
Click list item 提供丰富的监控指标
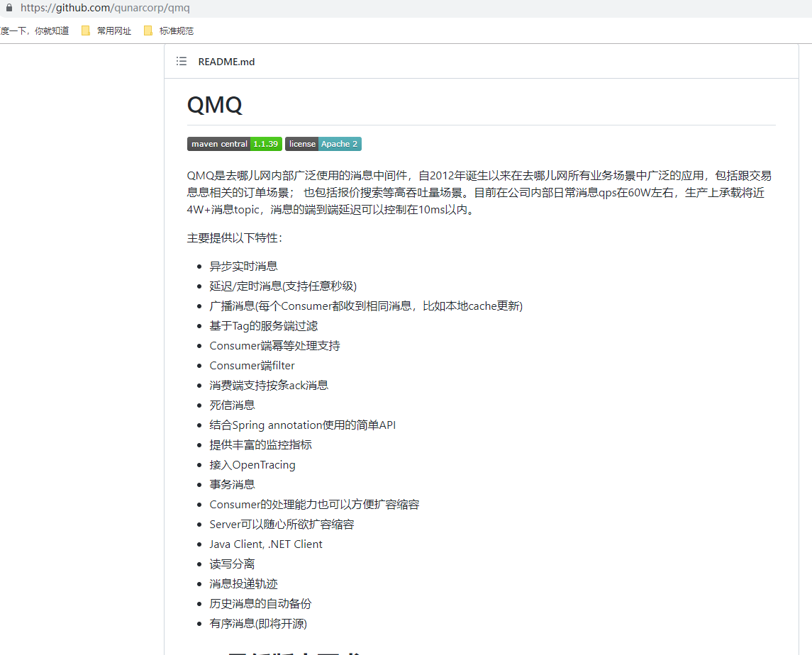260,444
